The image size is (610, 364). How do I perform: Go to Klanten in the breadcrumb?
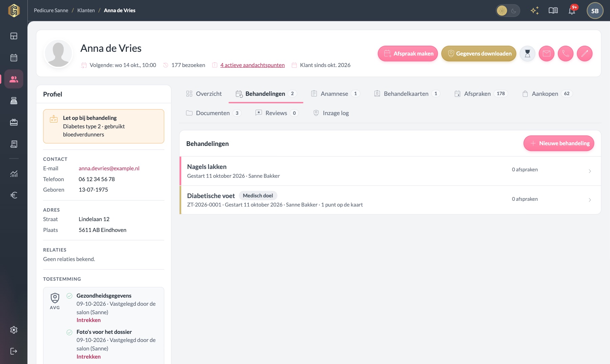86,10
